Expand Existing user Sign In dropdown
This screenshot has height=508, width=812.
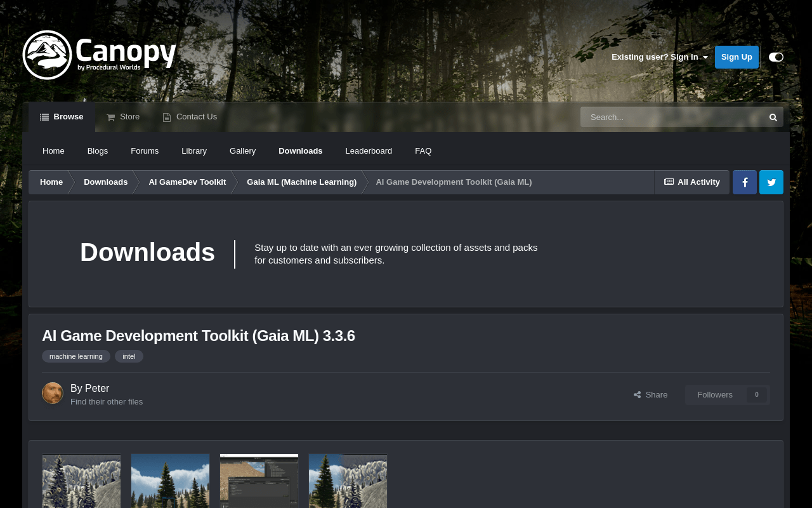click(660, 57)
